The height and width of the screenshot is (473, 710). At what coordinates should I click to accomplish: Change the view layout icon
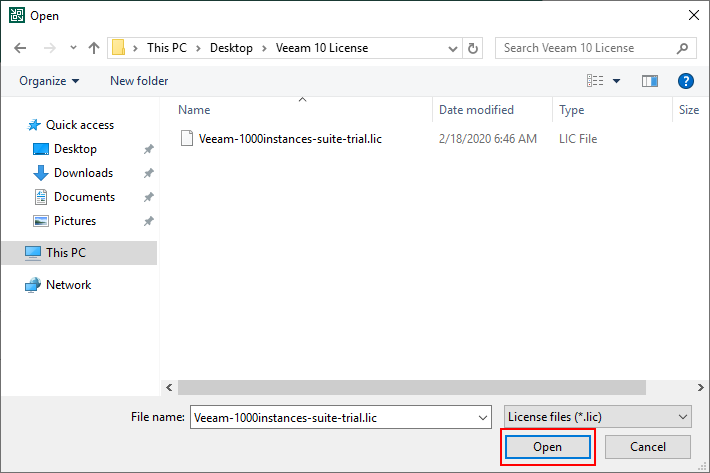point(595,81)
